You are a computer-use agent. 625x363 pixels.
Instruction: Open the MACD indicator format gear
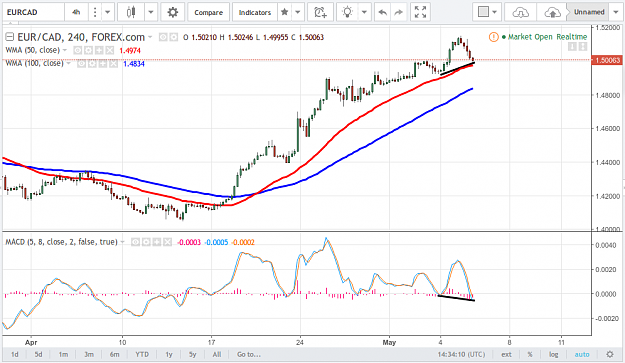pyautogui.click(x=146, y=242)
